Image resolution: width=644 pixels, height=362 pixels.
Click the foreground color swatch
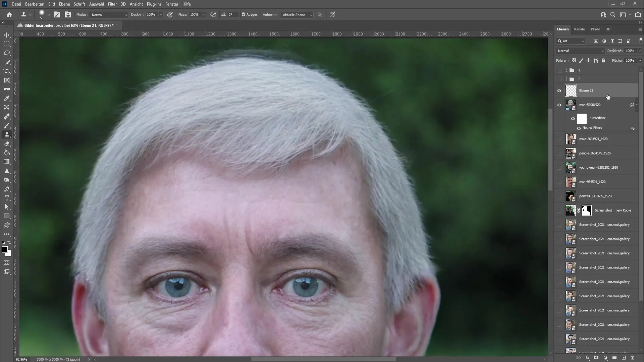point(5,249)
